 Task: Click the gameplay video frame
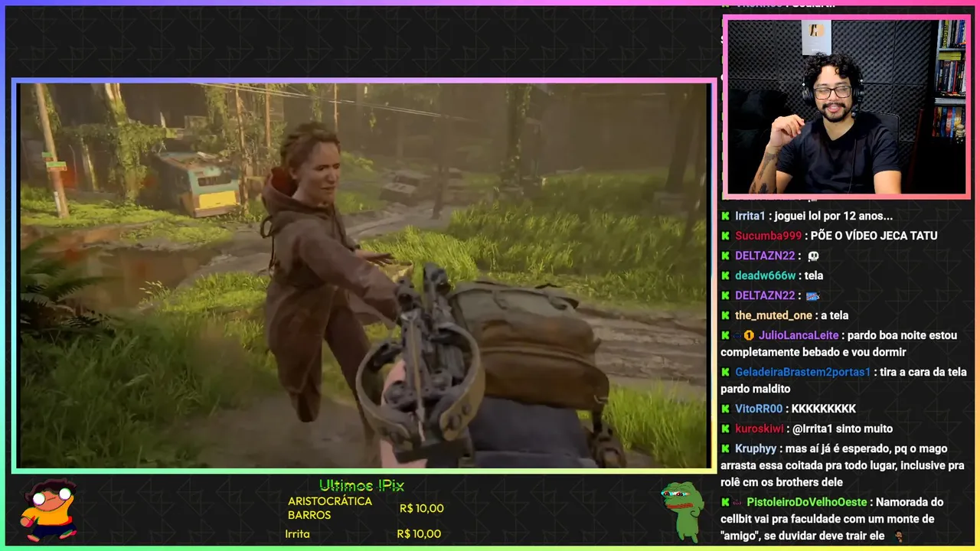click(364, 275)
